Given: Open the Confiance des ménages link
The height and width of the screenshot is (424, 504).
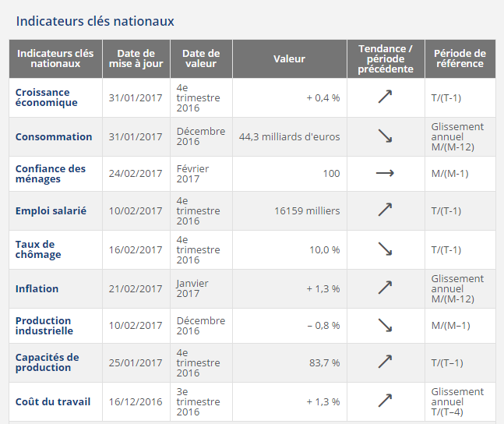Looking at the screenshot, I should tap(51, 174).
